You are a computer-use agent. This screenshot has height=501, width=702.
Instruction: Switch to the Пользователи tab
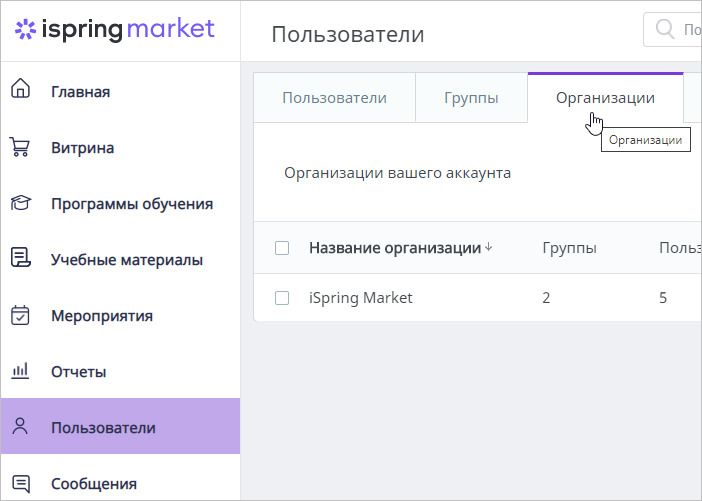click(x=334, y=98)
